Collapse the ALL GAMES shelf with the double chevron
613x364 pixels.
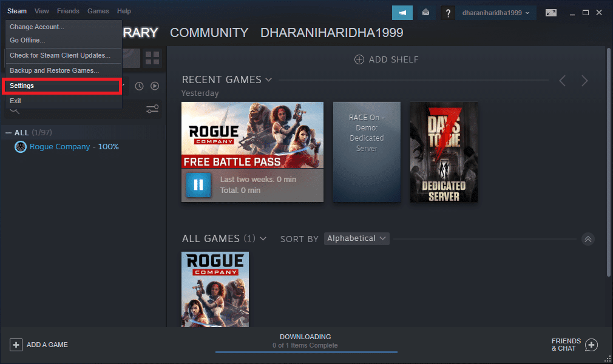[x=588, y=239]
